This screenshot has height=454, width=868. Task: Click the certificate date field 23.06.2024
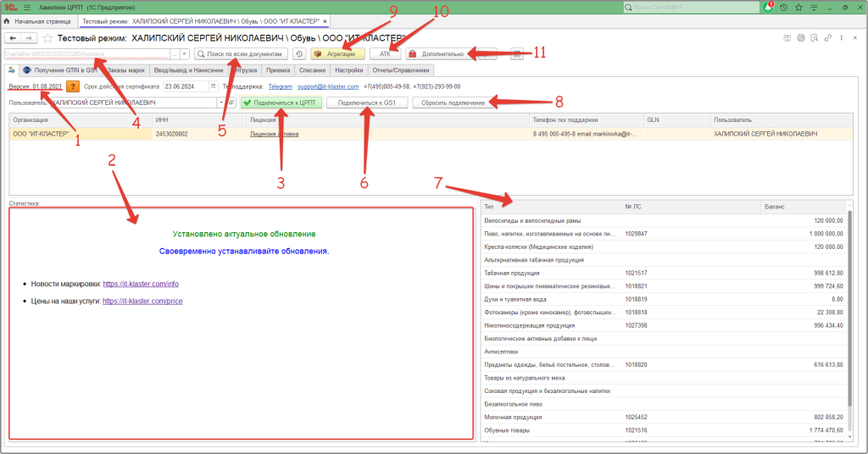(186, 86)
